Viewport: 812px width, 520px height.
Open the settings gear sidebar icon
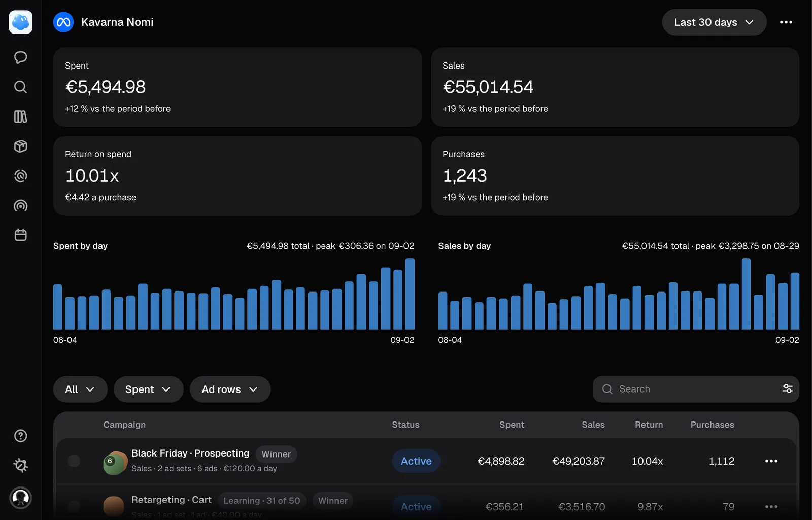(x=21, y=465)
